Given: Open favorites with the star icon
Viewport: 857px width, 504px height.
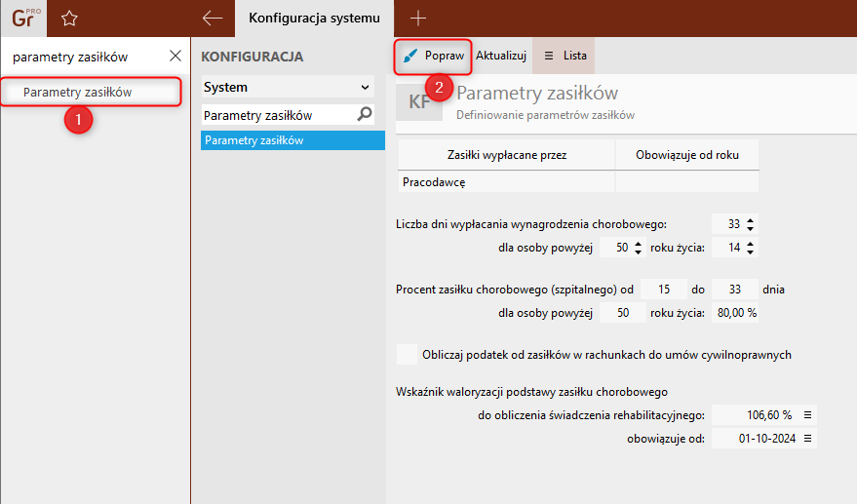Looking at the screenshot, I should point(69,19).
